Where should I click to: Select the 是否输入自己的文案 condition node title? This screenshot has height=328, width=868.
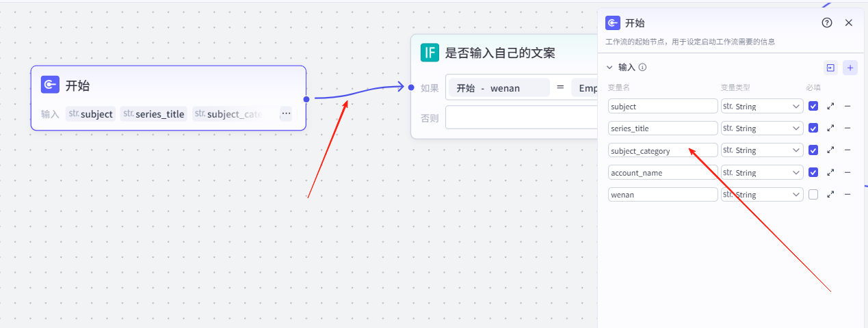[500, 53]
